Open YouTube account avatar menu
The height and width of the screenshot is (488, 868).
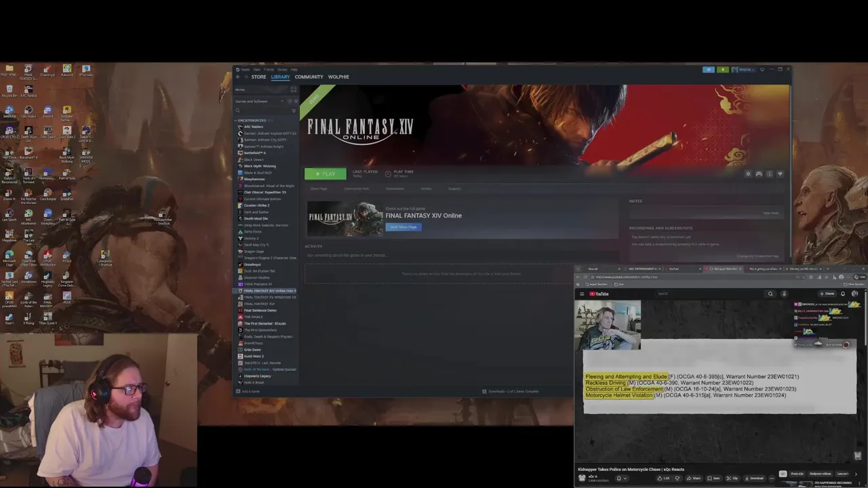[x=854, y=293]
